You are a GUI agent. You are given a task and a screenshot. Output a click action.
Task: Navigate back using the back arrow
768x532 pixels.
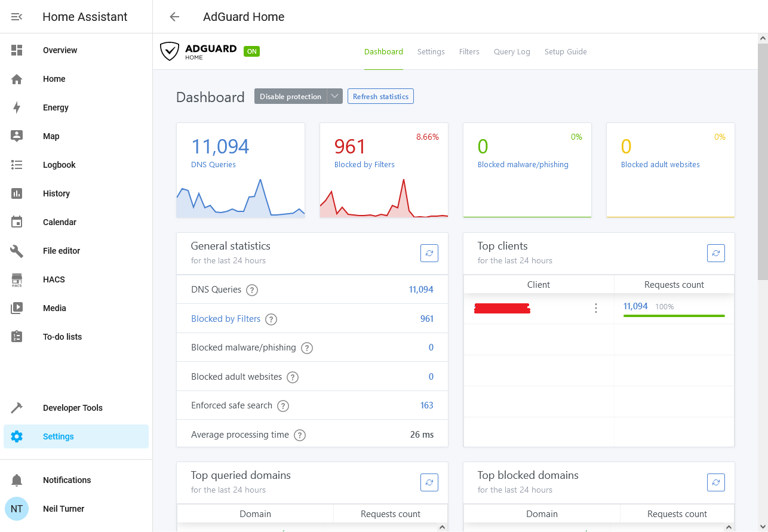click(173, 17)
